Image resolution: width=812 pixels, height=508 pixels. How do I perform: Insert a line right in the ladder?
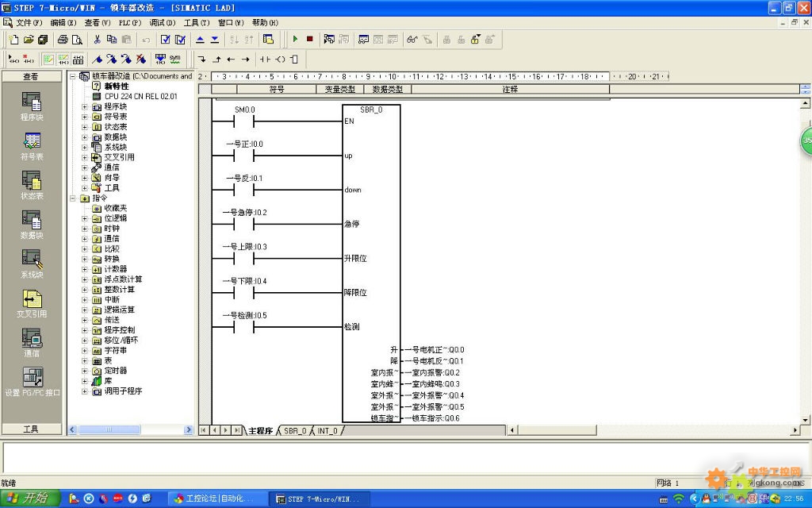click(x=246, y=60)
